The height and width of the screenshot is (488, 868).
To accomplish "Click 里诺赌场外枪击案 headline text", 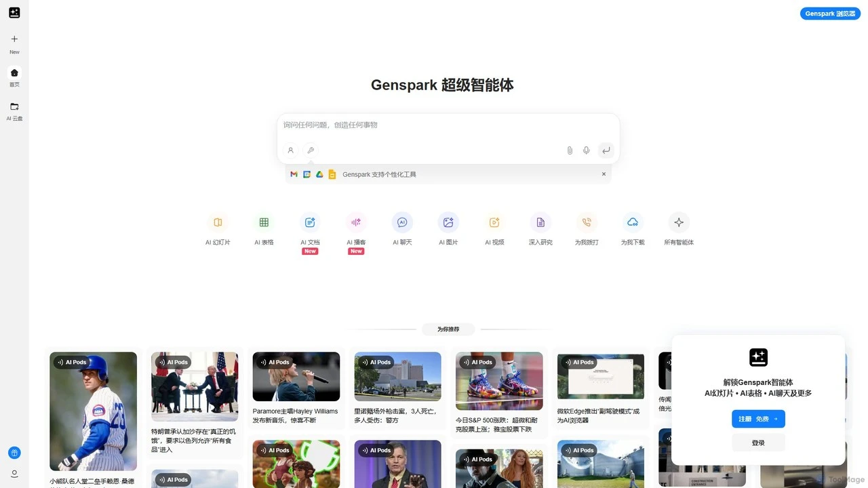I will click(x=395, y=415).
